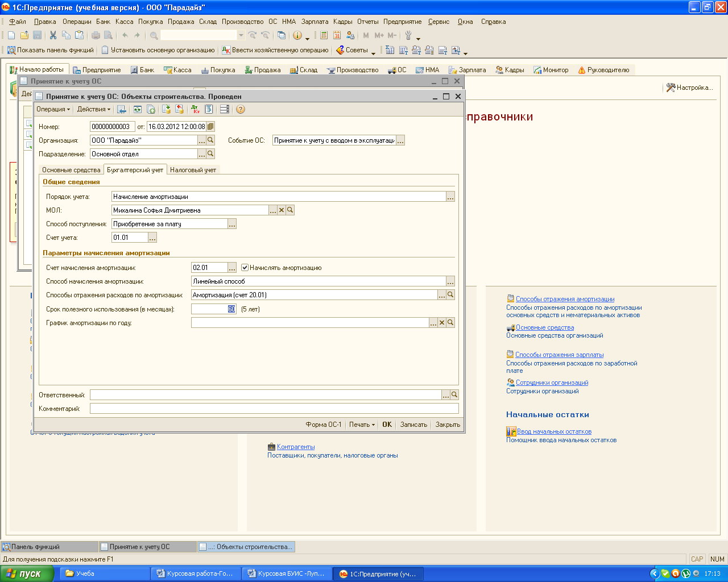Click the calculator icon in the toolbar
Viewport: 728px width, 582px height.
(324, 35)
